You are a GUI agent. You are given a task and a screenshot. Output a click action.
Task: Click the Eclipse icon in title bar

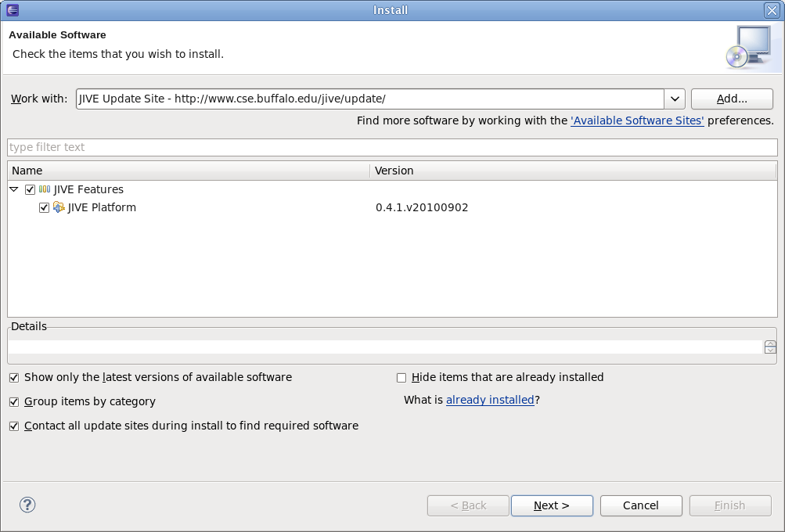(x=12, y=10)
